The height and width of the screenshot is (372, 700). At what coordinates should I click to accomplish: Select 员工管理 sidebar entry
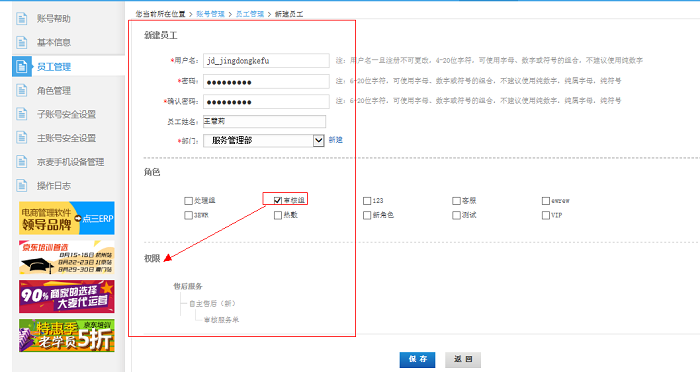54,67
